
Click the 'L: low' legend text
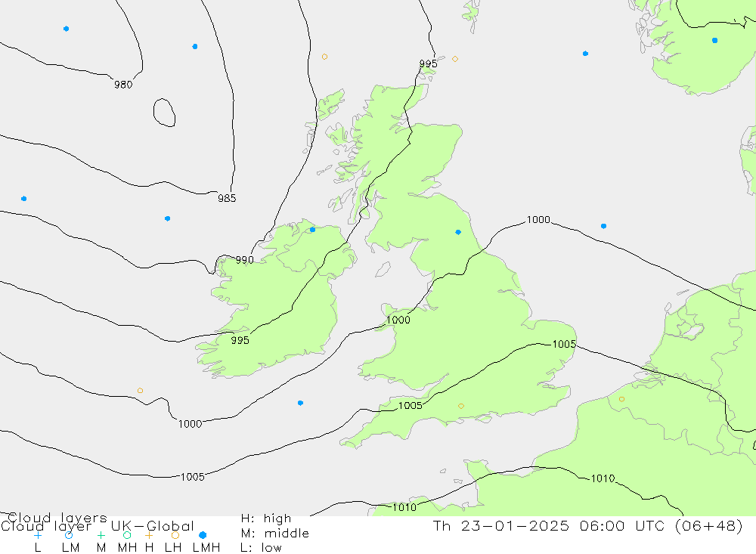[261, 548]
